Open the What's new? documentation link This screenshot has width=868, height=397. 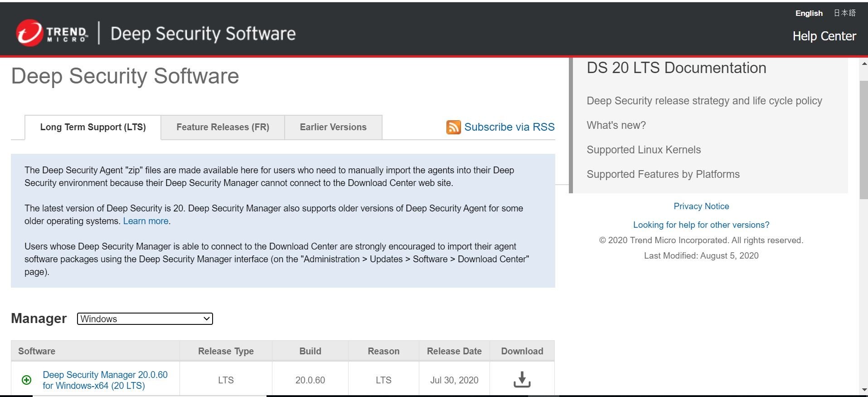tap(616, 125)
